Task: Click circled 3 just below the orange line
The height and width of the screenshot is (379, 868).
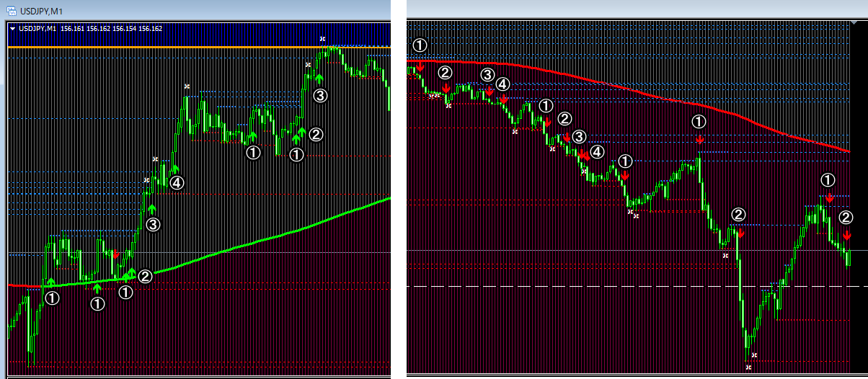Action: (x=320, y=94)
